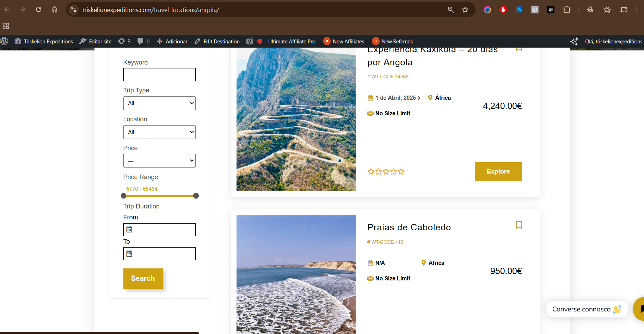Click the sparkle AI icon in admin bar

(x=574, y=41)
